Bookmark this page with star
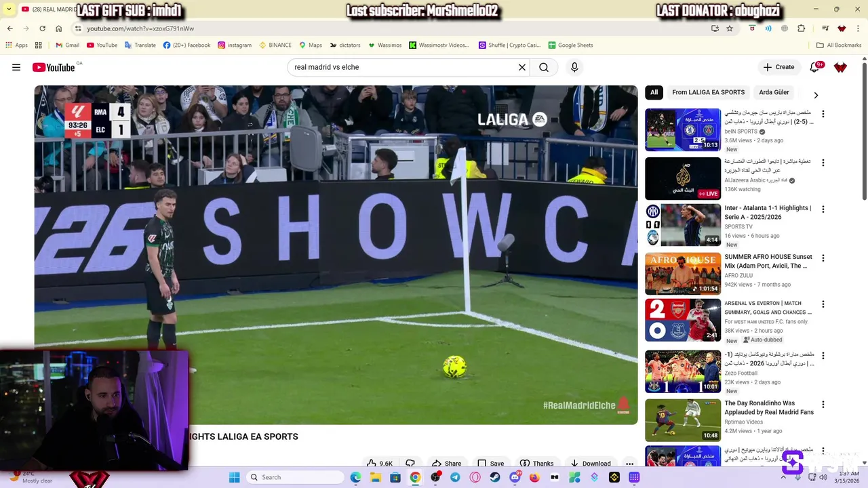The width and height of the screenshot is (868, 488). 730,28
